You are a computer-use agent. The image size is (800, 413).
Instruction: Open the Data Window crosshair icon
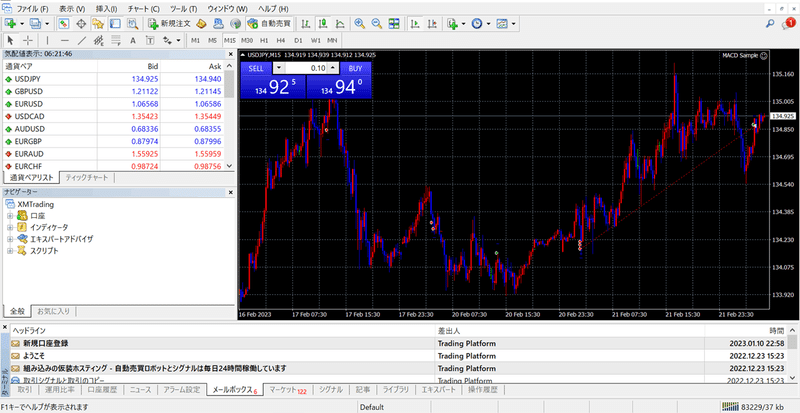tap(81, 23)
